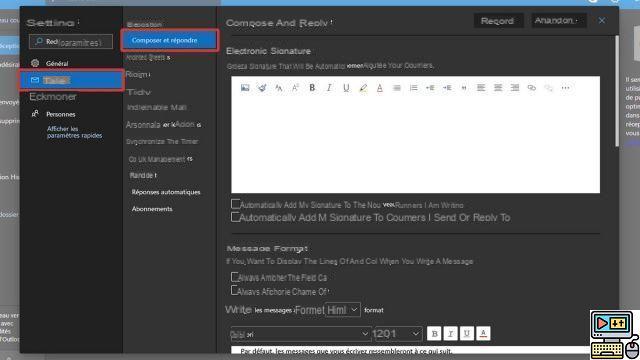Viewport: 640px width, 360px height.
Task: Increase indent in signature editor
Action: click(447, 88)
